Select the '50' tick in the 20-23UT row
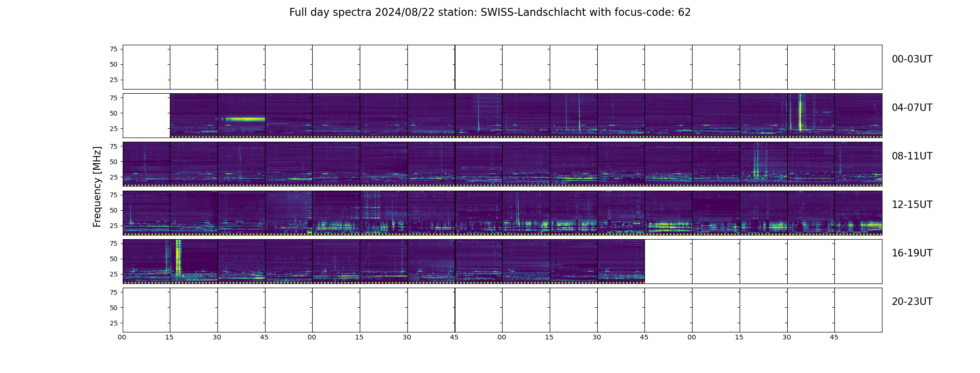Screen dimensions: 980x373 (x=113, y=307)
